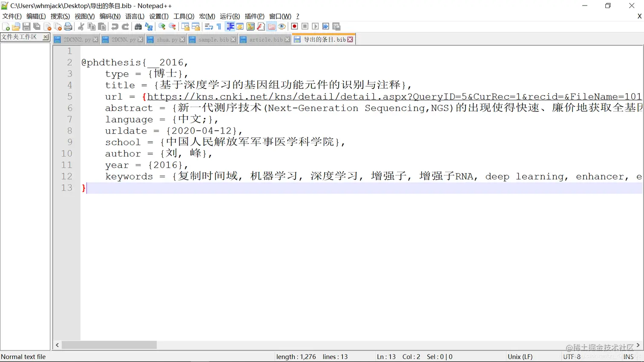644x362 pixels.
Task: Open the 运行(R) menu
Action: tap(230, 16)
